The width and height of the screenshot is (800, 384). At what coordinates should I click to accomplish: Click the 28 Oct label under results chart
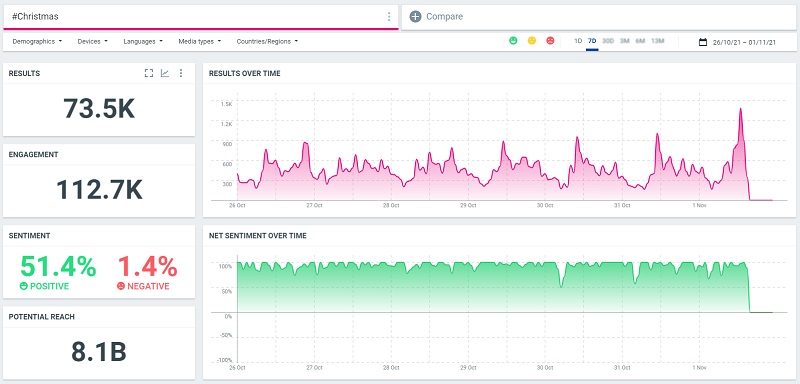[391, 205]
